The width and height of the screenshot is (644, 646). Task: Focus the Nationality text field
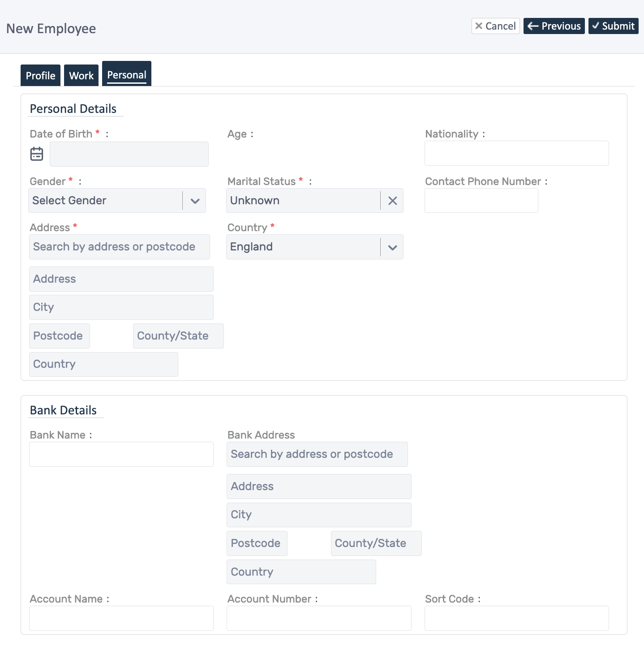(516, 153)
